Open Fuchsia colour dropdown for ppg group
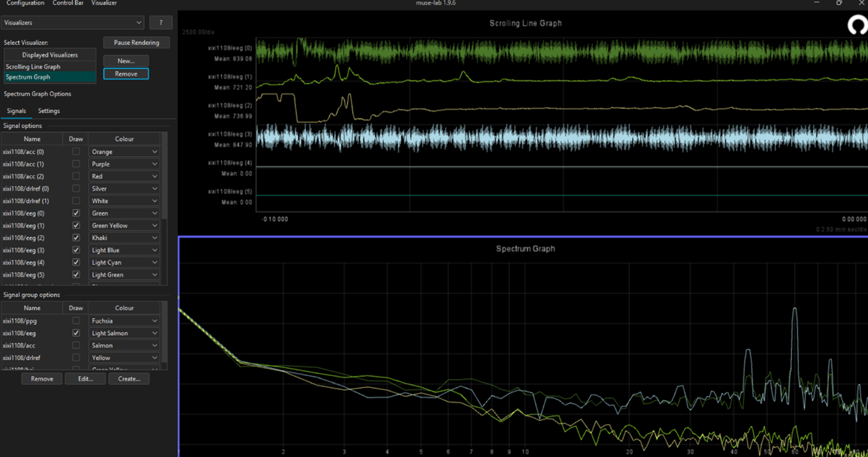The width and height of the screenshot is (868, 457). [124, 321]
